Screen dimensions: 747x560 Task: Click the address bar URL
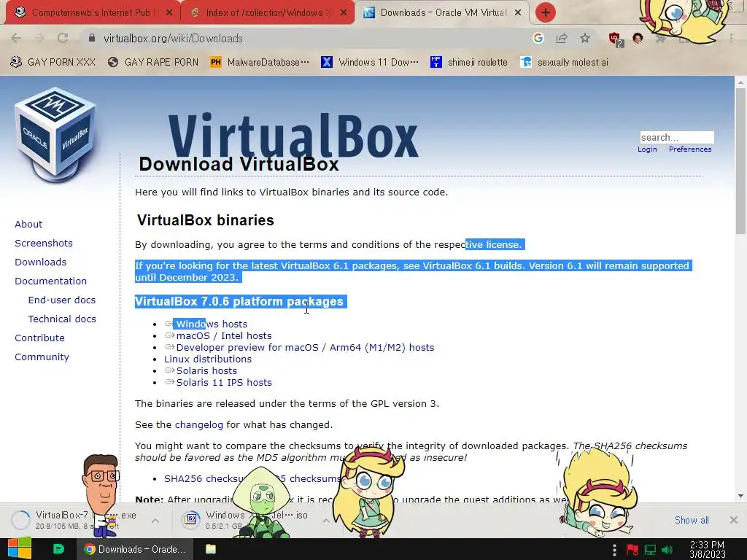coord(173,39)
